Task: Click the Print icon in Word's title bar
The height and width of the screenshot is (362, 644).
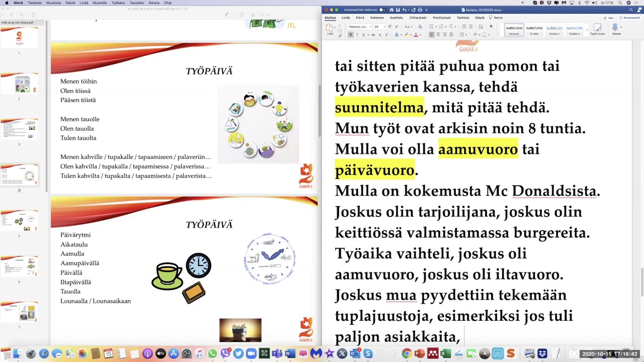Action: click(420, 10)
